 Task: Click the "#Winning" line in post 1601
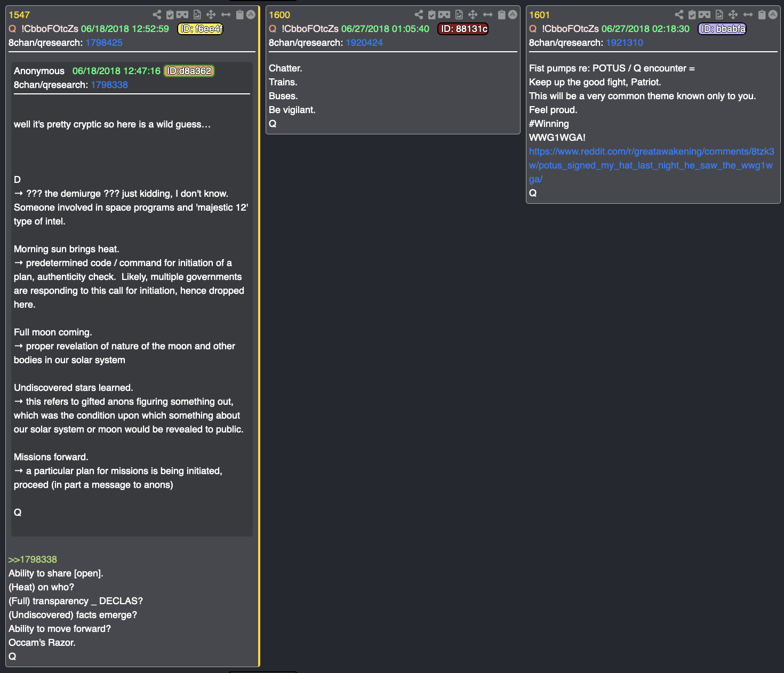point(549,124)
